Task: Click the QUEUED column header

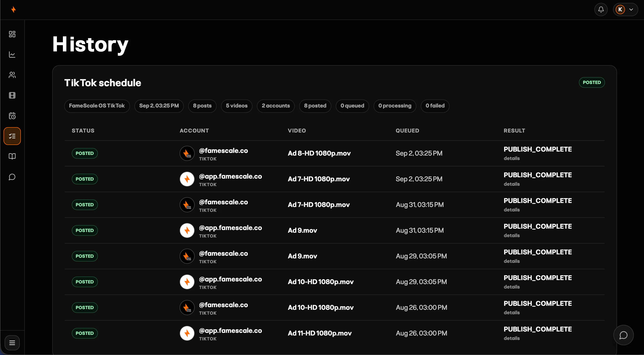Action: (407, 131)
